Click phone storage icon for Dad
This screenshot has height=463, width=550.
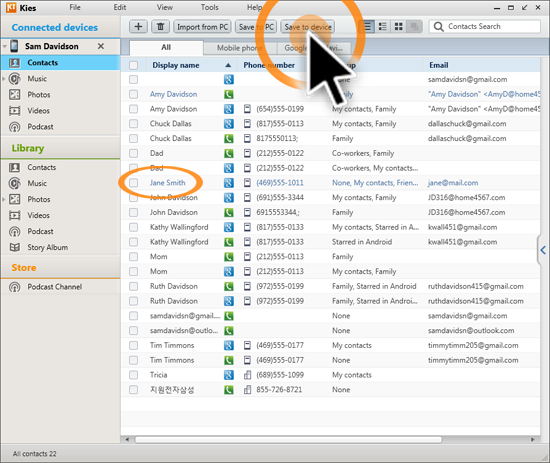(x=229, y=153)
